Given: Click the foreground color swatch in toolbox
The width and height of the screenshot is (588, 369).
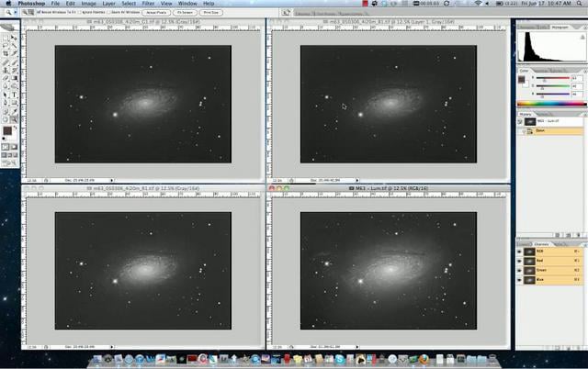Looking at the screenshot, I should [x=7, y=130].
